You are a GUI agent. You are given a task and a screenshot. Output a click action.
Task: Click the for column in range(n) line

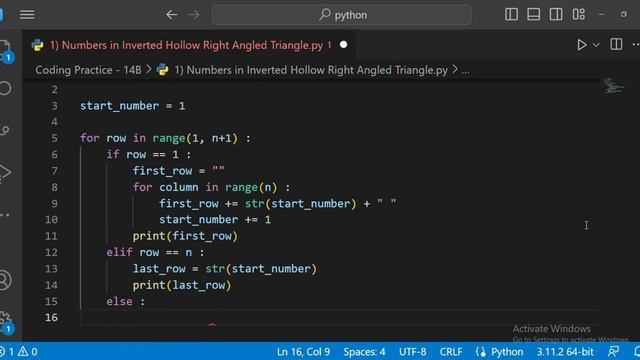tap(211, 187)
